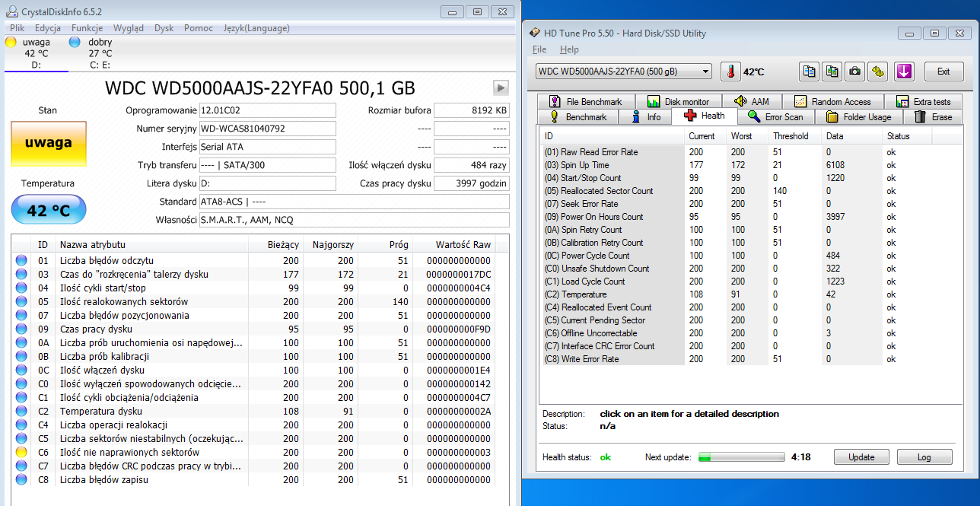This screenshot has width=980, height=528.
Task: Select '(05) Reallocated Sector Count' row
Action: [x=749, y=191]
